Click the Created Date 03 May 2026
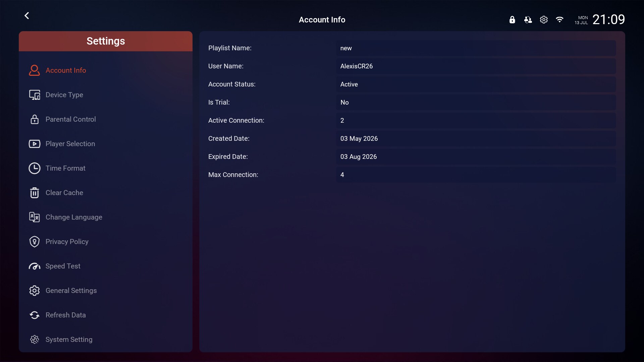644x362 pixels. pyautogui.click(x=476, y=139)
